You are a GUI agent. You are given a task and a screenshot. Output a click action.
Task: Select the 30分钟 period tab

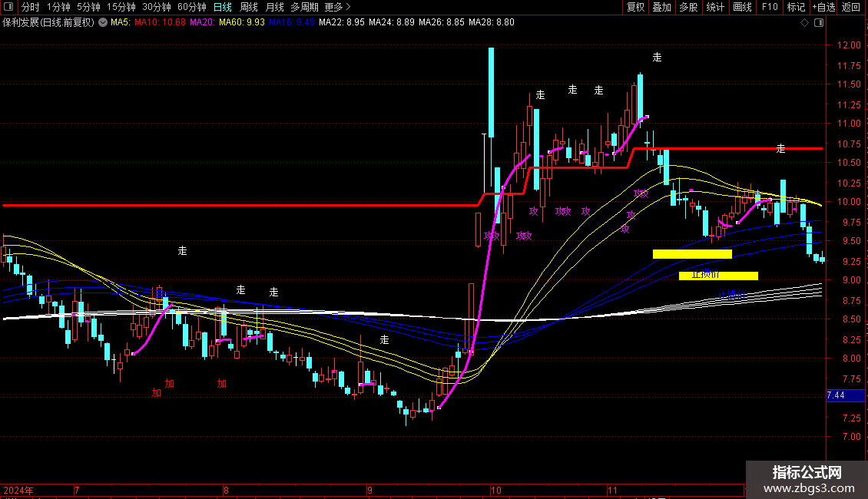157,7
